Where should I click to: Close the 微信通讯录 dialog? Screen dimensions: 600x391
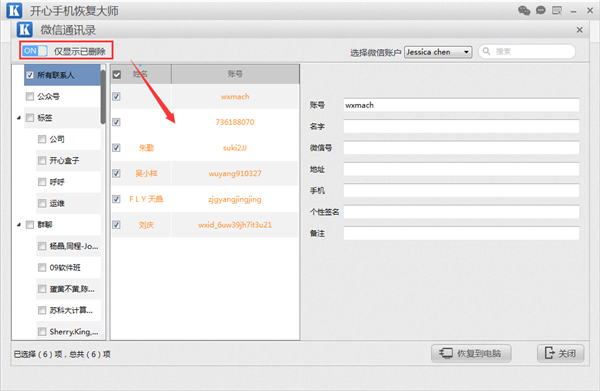click(x=579, y=30)
